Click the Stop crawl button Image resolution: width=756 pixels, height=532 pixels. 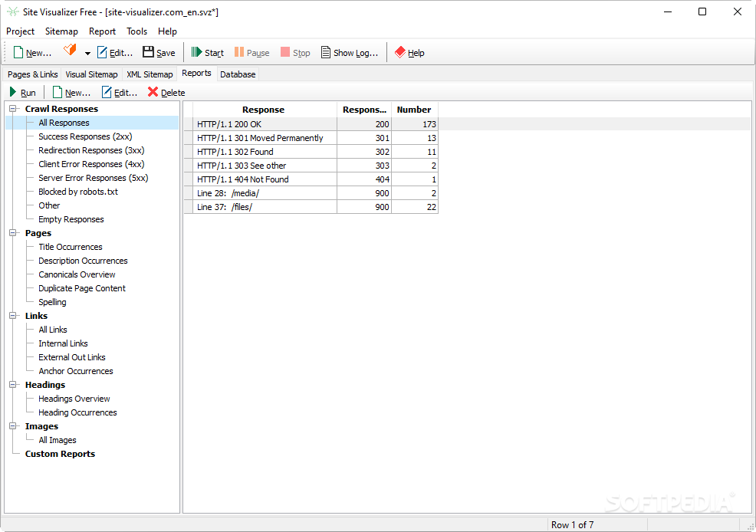(295, 53)
